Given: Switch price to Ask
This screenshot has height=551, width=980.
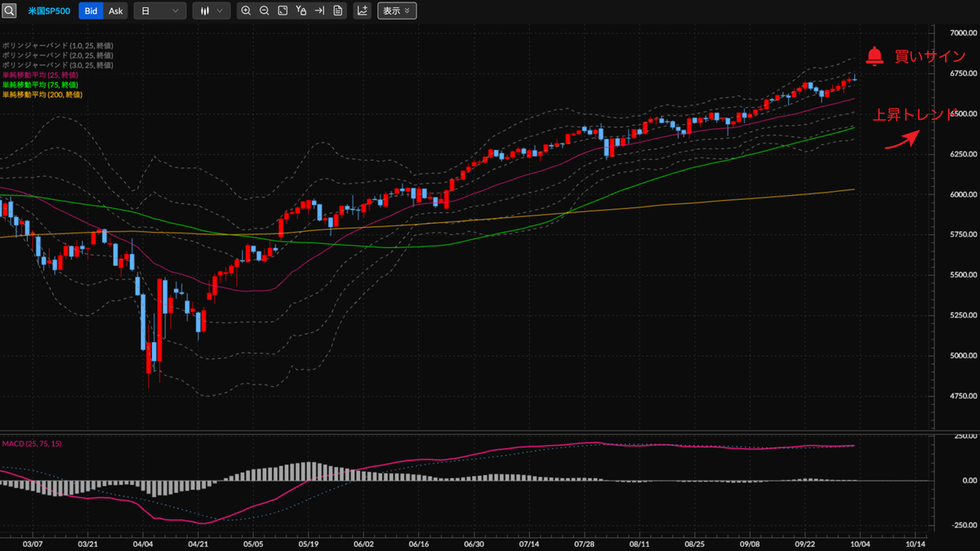Looking at the screenshot, I should [116, 11].
